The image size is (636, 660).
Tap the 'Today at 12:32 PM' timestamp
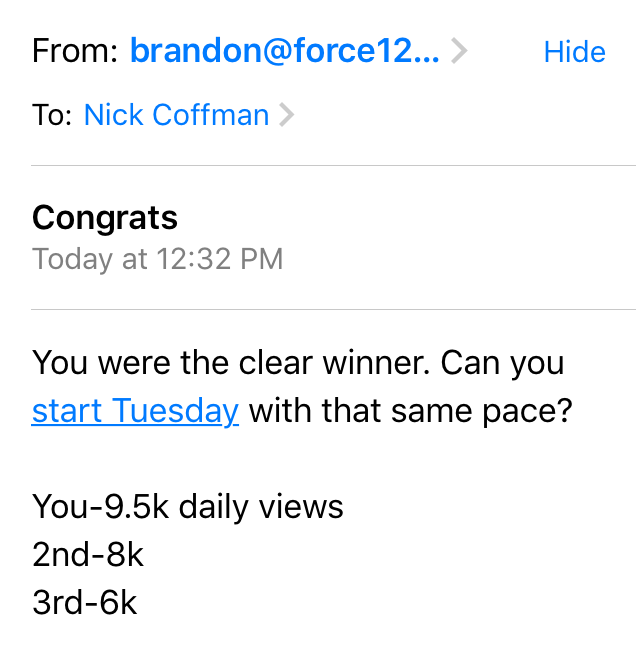point(158,260)
